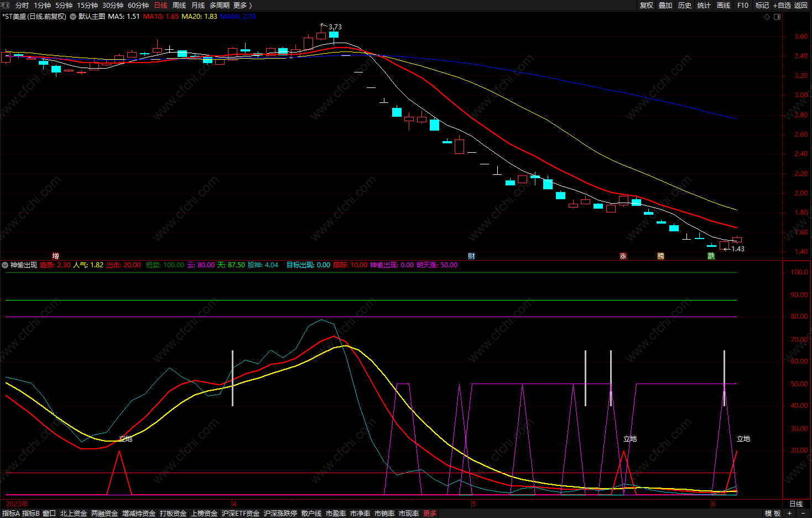Open the 复权 adjustment button
This screenshot has width=812, height=518.
(x=646, y=5)
